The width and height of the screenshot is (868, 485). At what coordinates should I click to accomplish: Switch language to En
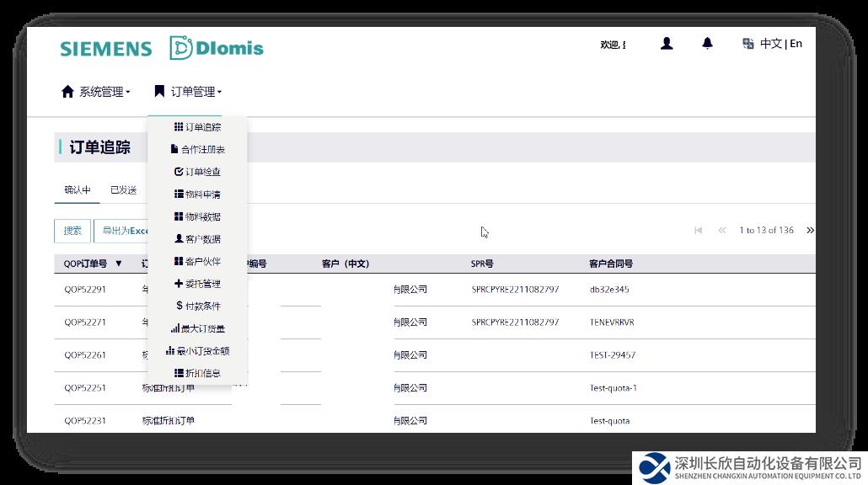pyautogui.click(x=796, y=44)
